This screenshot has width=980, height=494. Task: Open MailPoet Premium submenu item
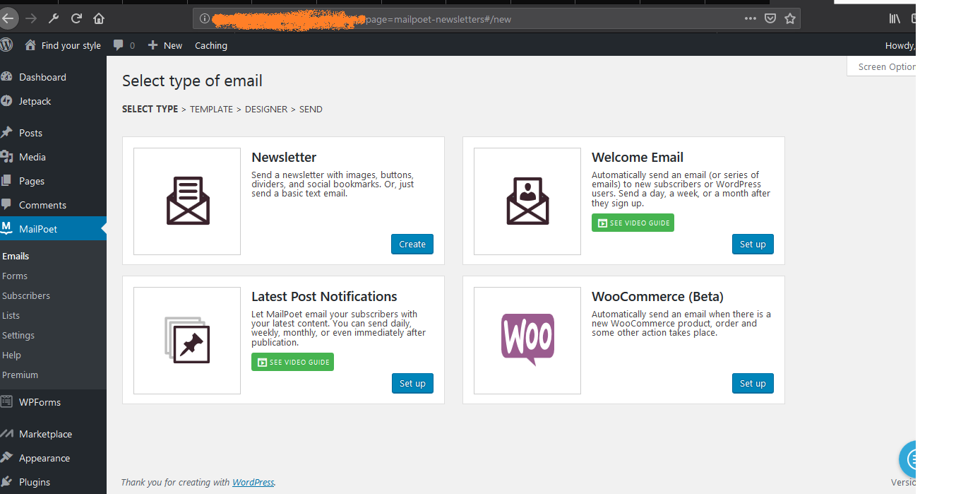pyautogui.click(x=20, y=375)
